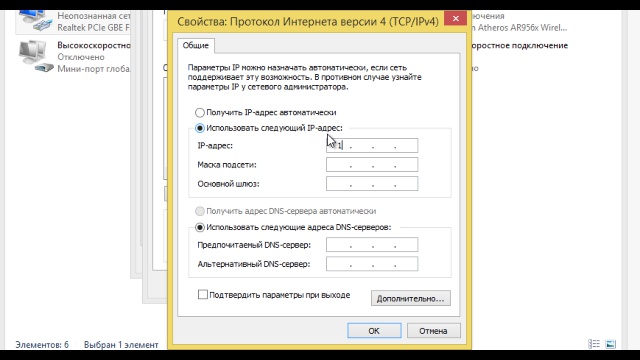The width and height of the screenshot is (640, 360).
Task: Click 'Высокоскоростное' connection name in background window
Action: point(94,45)
